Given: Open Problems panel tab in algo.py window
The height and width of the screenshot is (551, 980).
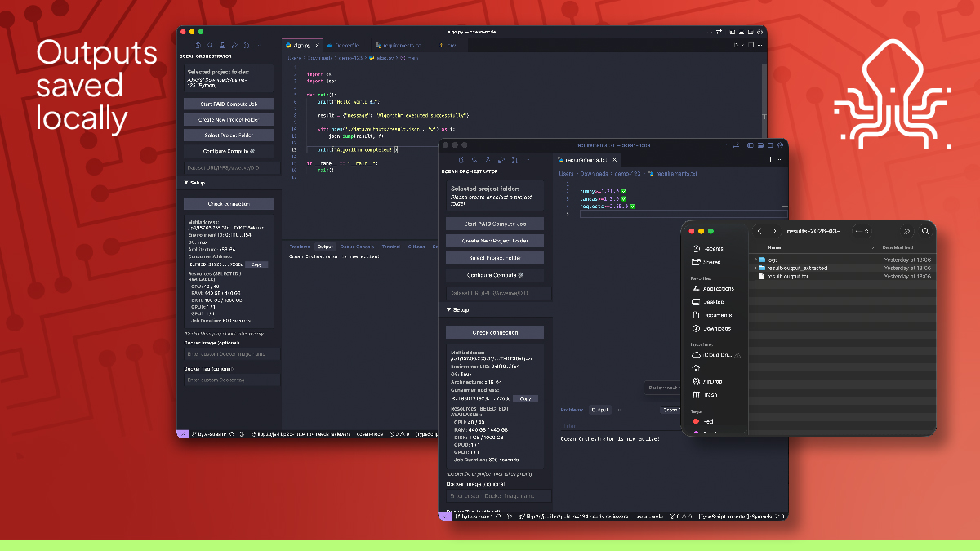Looking at the screenshot, I should tap(299, 247).
